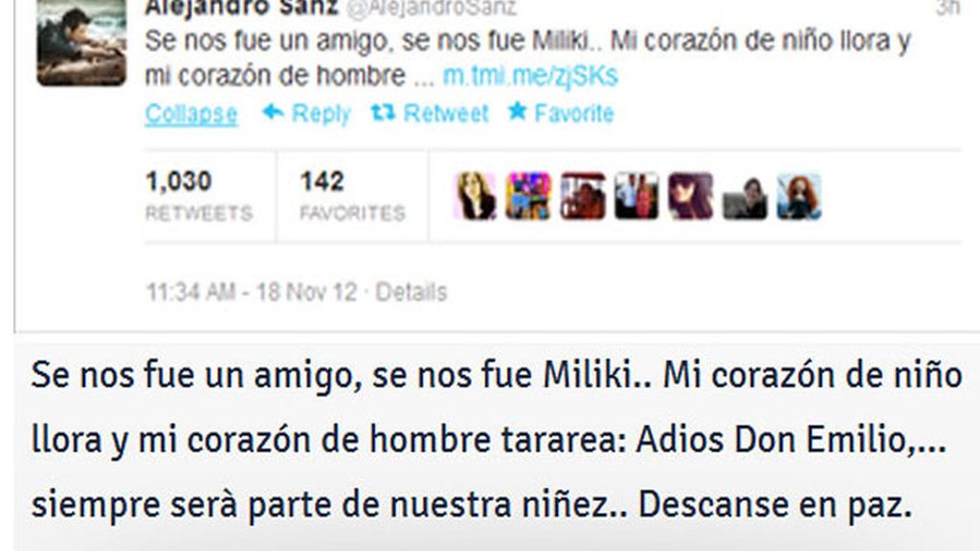Viewport: 980px width, 551px height.
Task: Click the Retweet text link
Action: coord(446,113)
